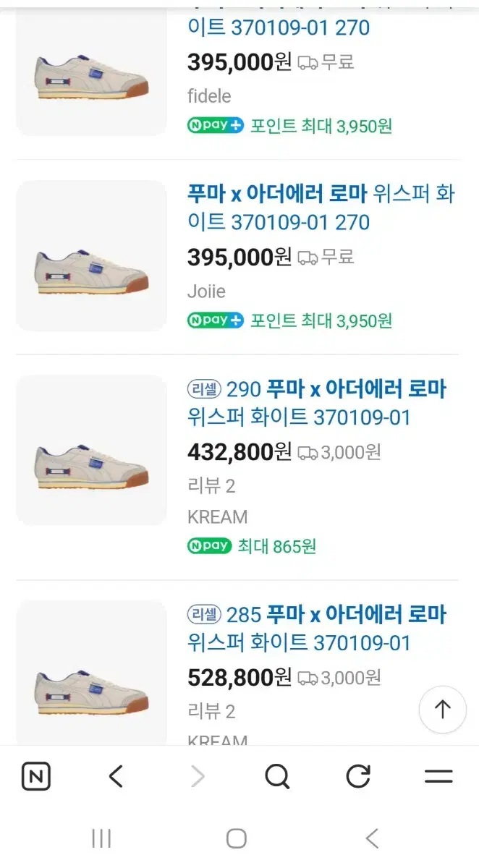Select the shoe thumbnail for the Joiie listing
Viewport: 479px width, 868px height.
91,256
